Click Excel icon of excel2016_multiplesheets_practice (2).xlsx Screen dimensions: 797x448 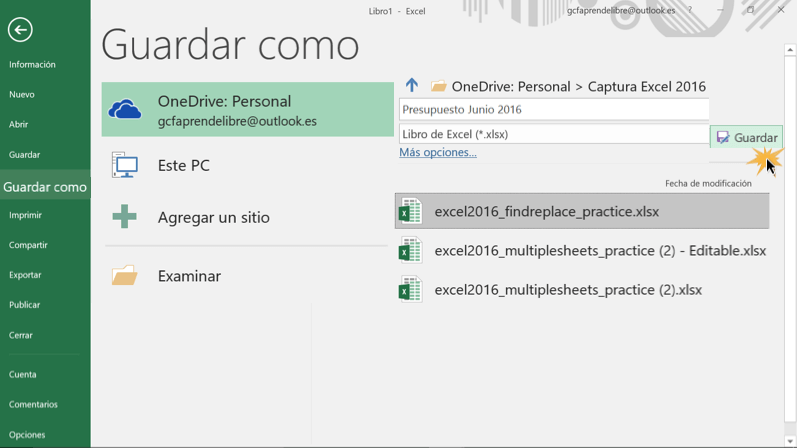(x=411, y=289)
